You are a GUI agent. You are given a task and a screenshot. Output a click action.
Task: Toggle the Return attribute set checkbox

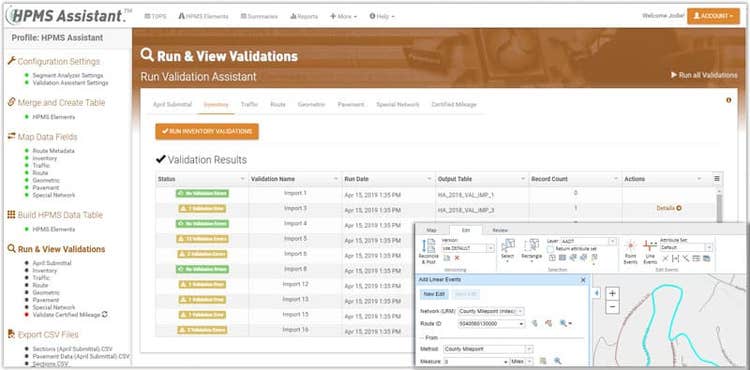point(550,249)
